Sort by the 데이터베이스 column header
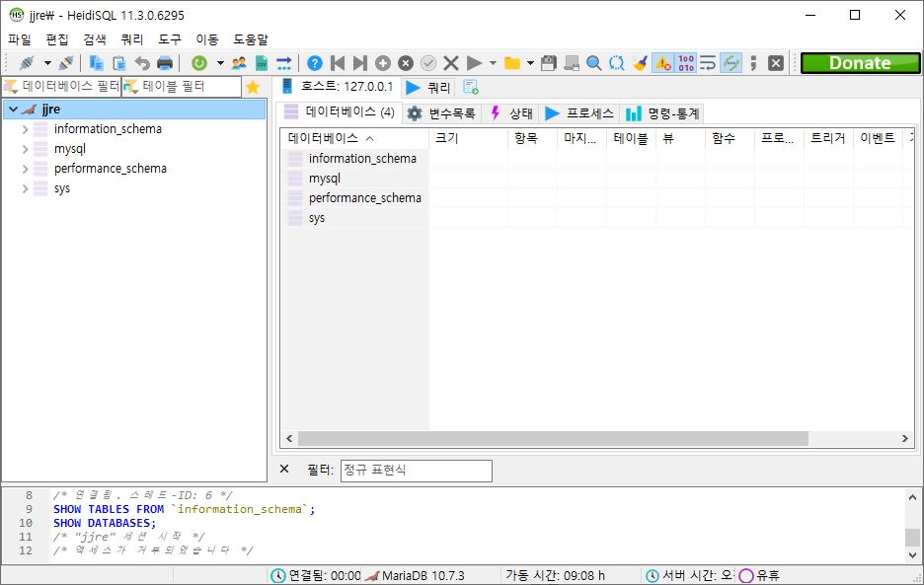Screen dimensions: 924x585 [354, 138]
